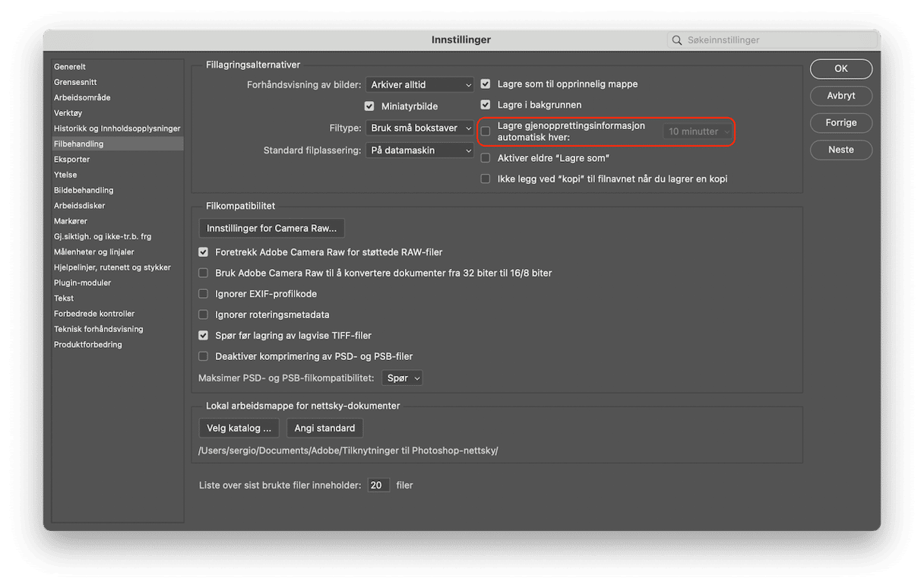Enable Ignorer EXIF-profilkode option
Image resolution: width=924 pixels, height=588 pixels.
tap(203, 294)
